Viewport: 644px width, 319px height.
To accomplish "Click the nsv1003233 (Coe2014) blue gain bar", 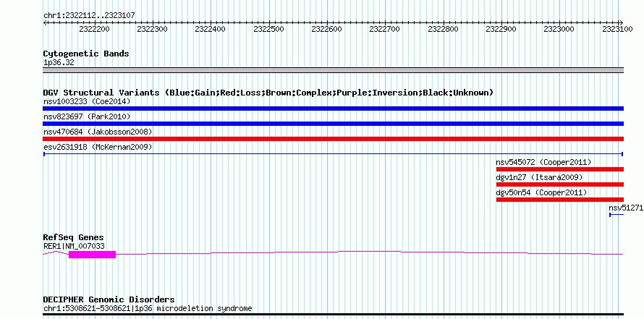I will click(333, 109).
